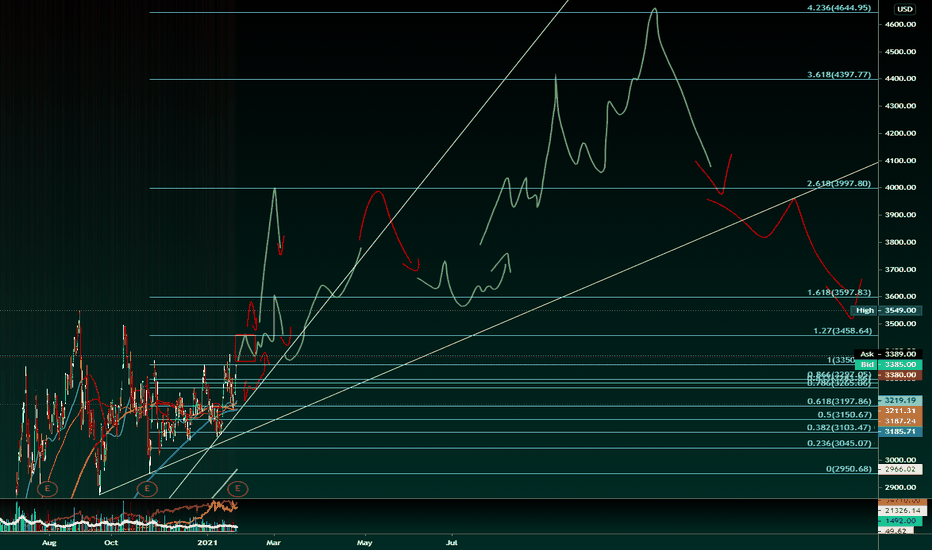Click the 1492.00 volume pane label

pyautogui.click(x=900, y=521)
